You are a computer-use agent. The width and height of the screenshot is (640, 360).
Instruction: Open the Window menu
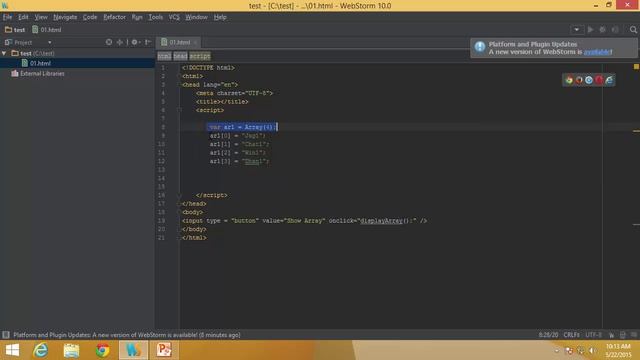click(x=196, y=17)
